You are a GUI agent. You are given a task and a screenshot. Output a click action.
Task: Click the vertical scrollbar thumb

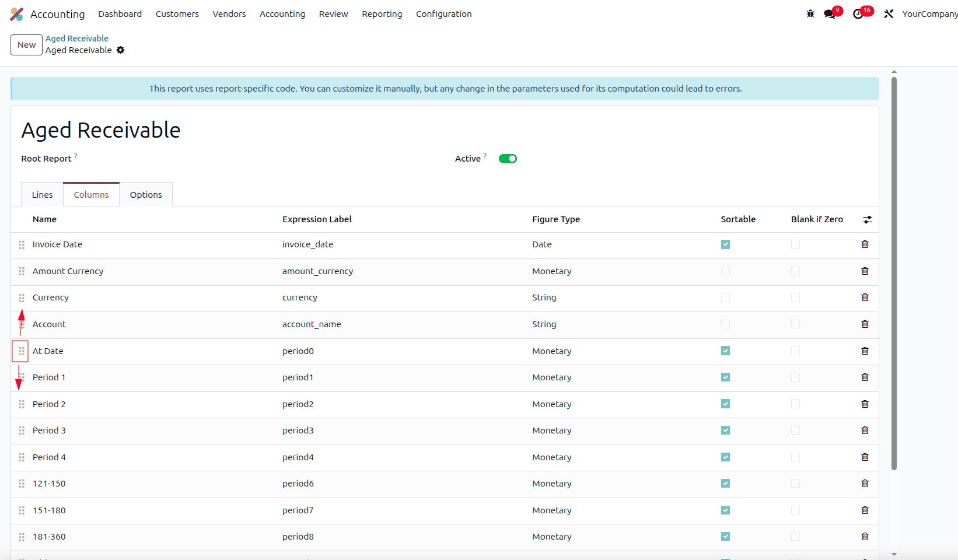[894, 273]
